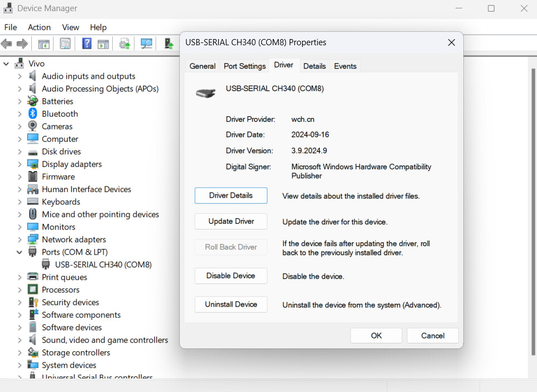Select USB-SERIAL CH340 (COM8) in tree
Viewport: 537px width, 392px height.
103,265
